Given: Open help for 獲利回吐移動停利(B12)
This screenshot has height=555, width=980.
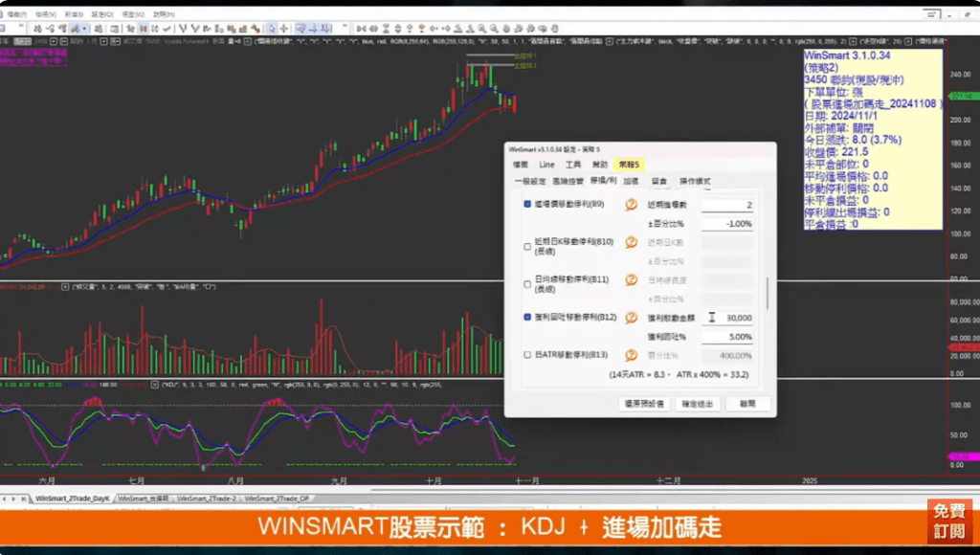Looking at the screenshot, I should point(632,318).
